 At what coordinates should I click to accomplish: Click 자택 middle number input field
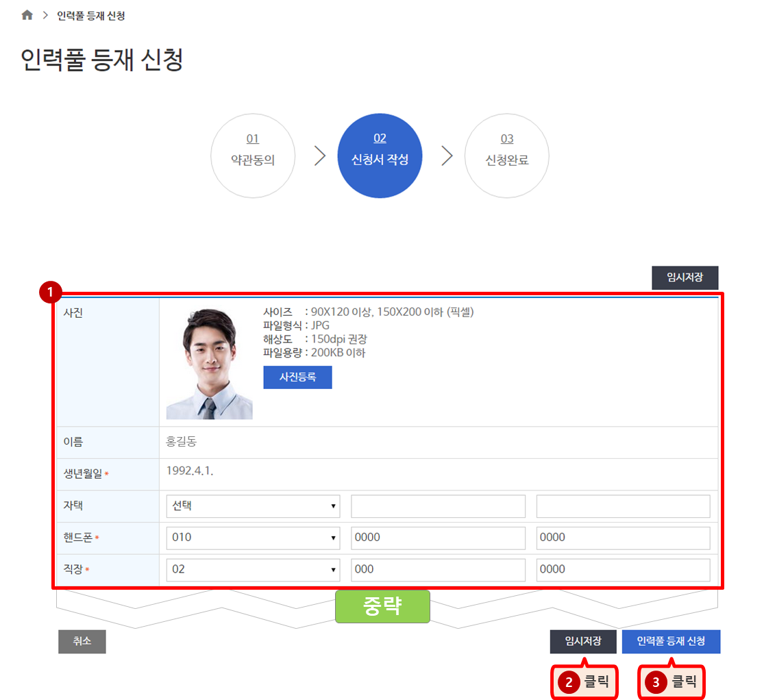[438, 506]
